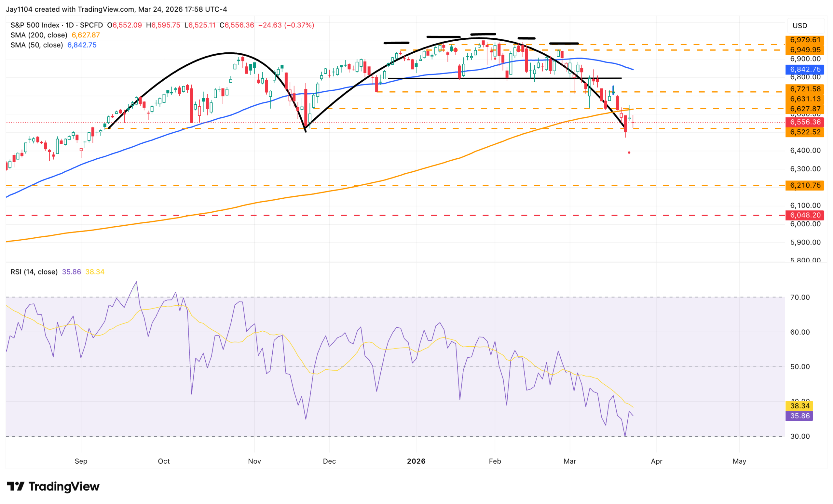Click the SMA (50, close) legend
This screenshot has height=504, width=833.
[x=53, y=45]
